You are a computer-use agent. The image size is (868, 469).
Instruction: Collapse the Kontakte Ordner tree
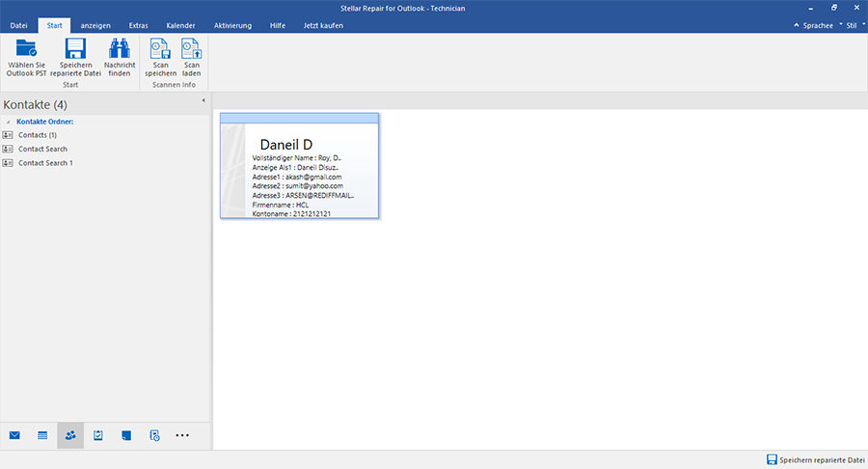click(x=8, y=122)
